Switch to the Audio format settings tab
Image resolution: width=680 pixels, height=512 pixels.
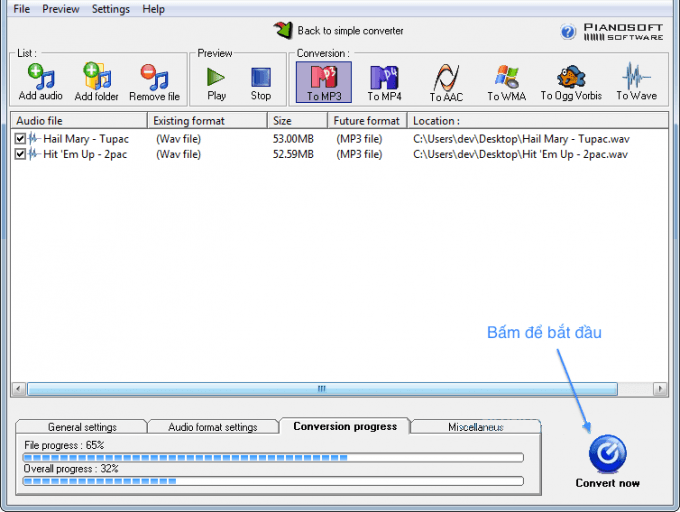pos(212,427)
